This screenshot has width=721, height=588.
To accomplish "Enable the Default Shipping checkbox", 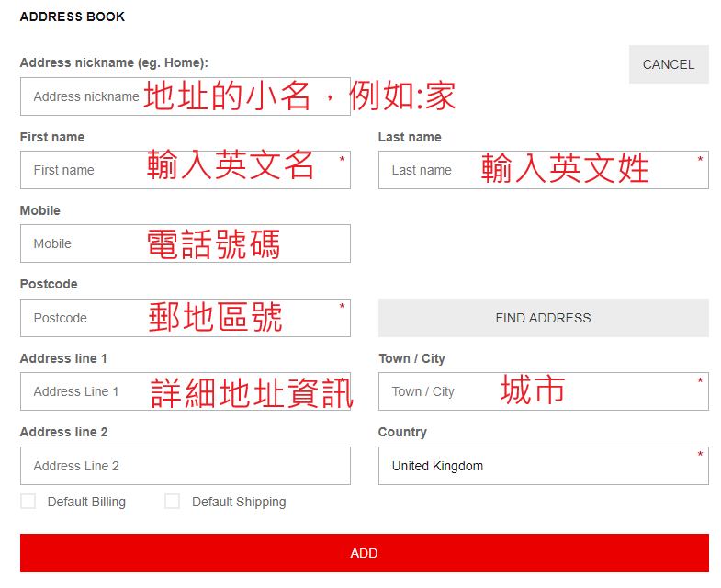I will [172, 502].
